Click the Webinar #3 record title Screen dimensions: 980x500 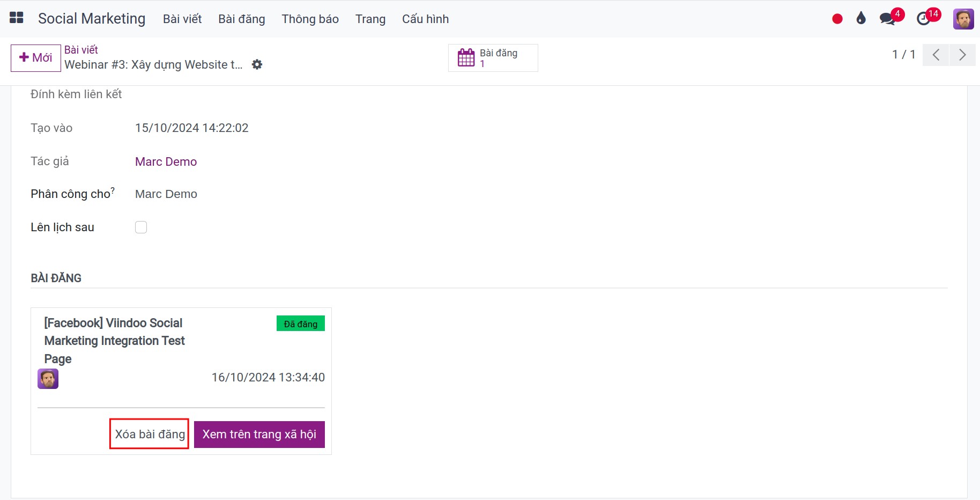153,65
